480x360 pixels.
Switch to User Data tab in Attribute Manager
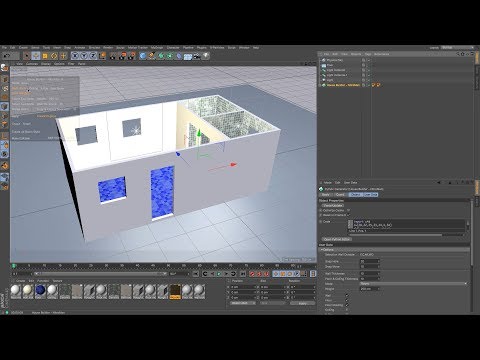(371, 194)
